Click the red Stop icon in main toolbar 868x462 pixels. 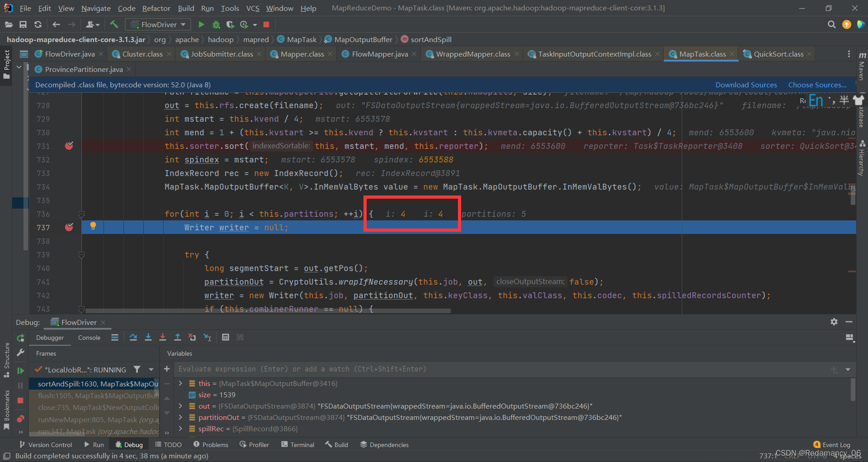(x=266, y=24)
